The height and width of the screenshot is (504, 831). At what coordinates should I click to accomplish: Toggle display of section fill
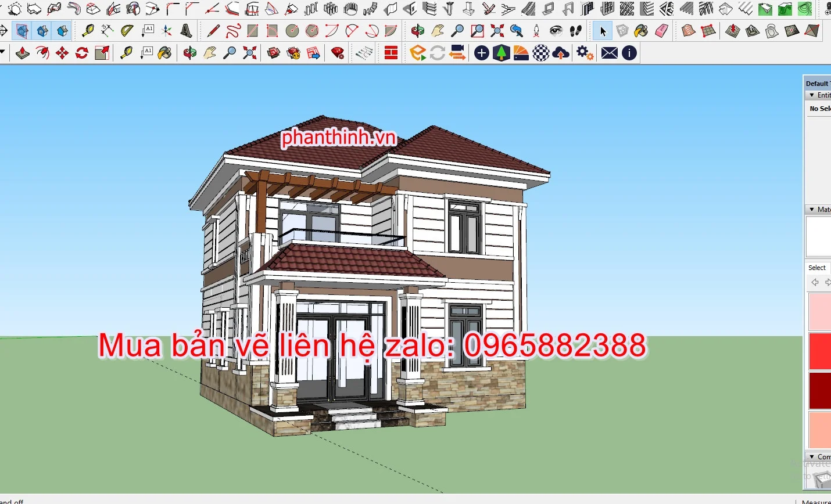coord(62,31)
